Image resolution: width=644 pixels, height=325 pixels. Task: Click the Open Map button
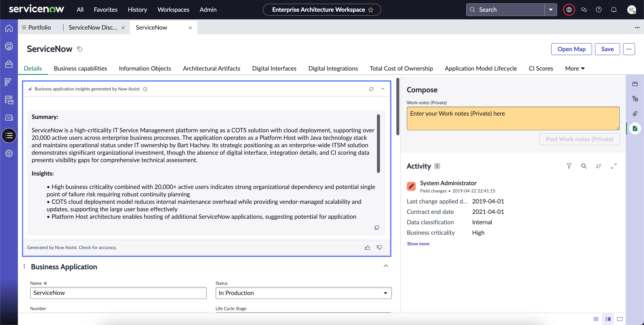click(x=572, y=49)
